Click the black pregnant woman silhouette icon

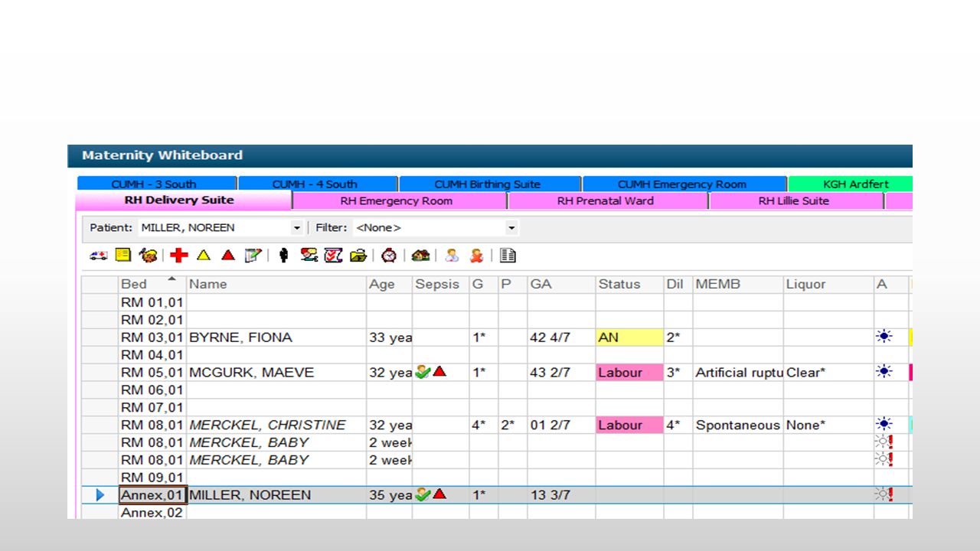pyautogui.click(x=283, y=256)
